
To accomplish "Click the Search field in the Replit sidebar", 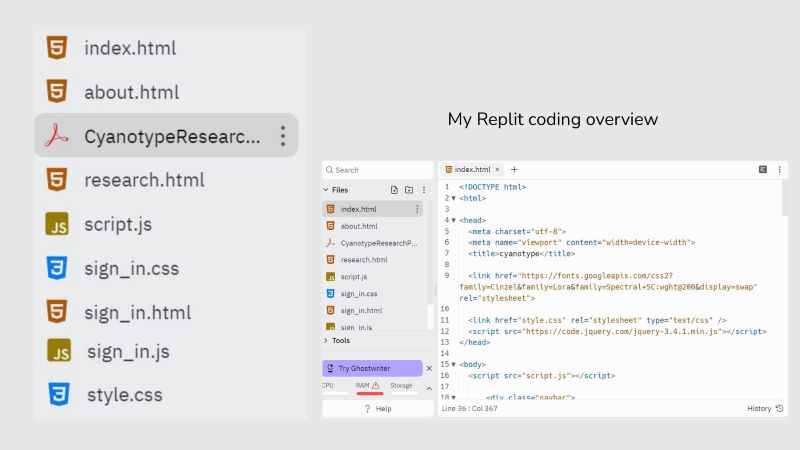I will point(378,170).
